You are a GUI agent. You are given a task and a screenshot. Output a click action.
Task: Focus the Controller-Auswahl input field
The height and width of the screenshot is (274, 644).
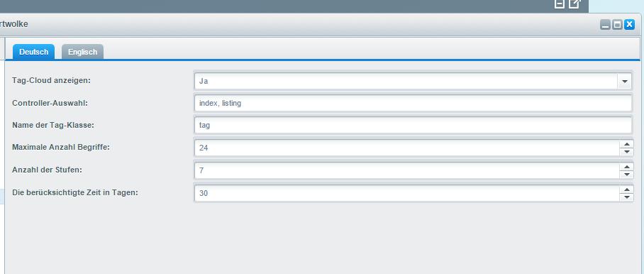(x=413, y=104)
